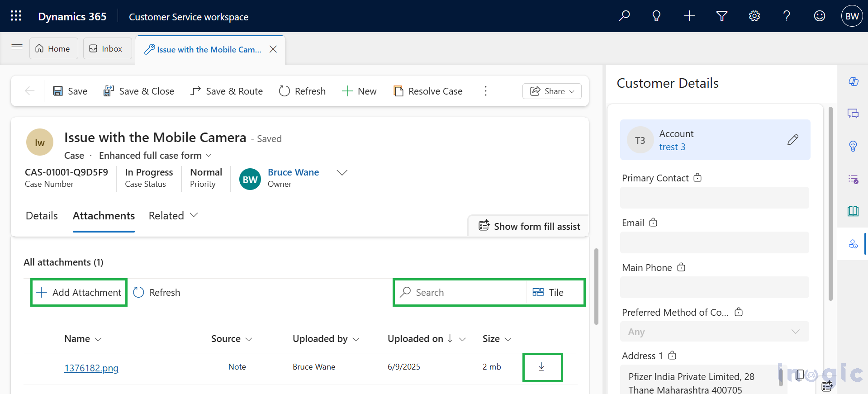Click Save & Route
The height and width of the screenshot is (394, 868).
[x=227, y=91]
